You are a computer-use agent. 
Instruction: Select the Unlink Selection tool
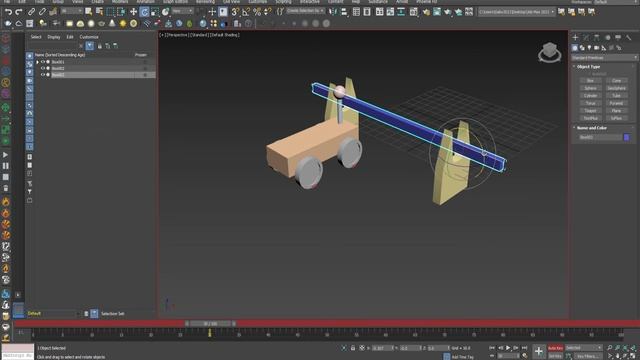tap(42, 12)
